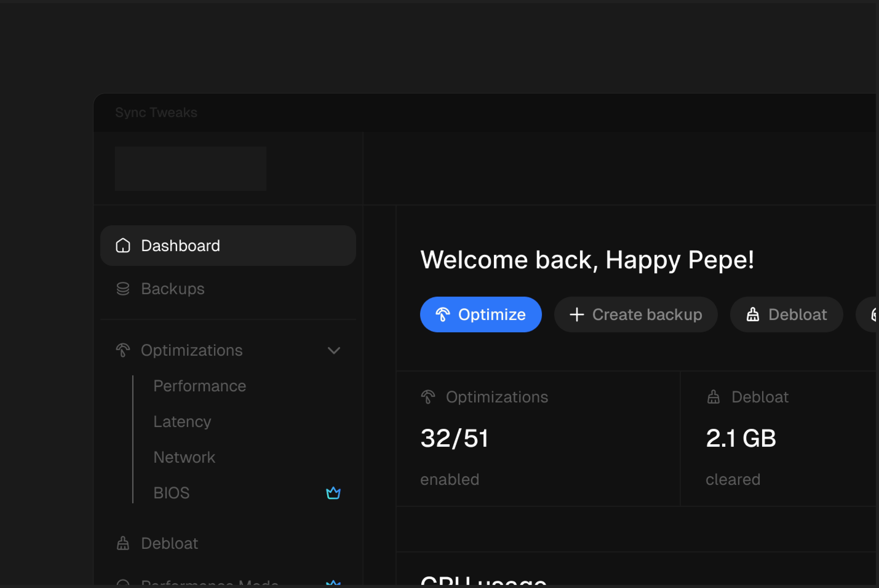Open Debloat in the sidebar

click(x=228, y=543)
